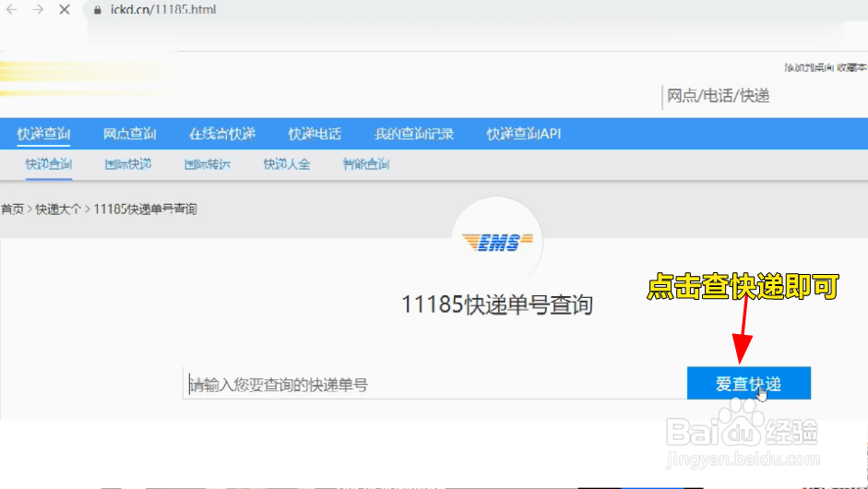The width and height of the screenshot is (868, 489).
Task: Focus the tracking number input field
Action: pyautogui.click(x=435, y=383)
